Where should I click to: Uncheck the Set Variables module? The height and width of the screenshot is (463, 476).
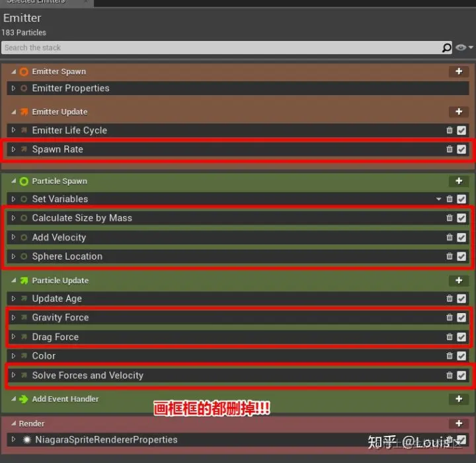point(461,199)
